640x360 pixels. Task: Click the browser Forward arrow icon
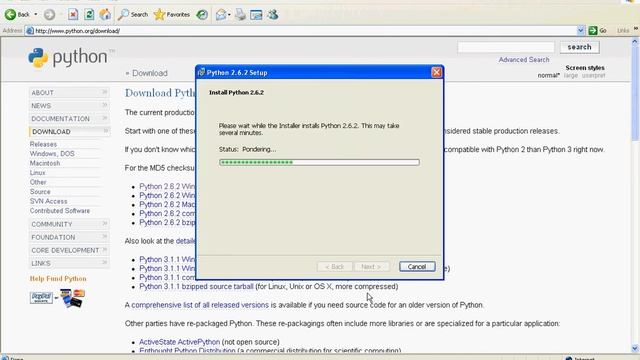[49, 15]
